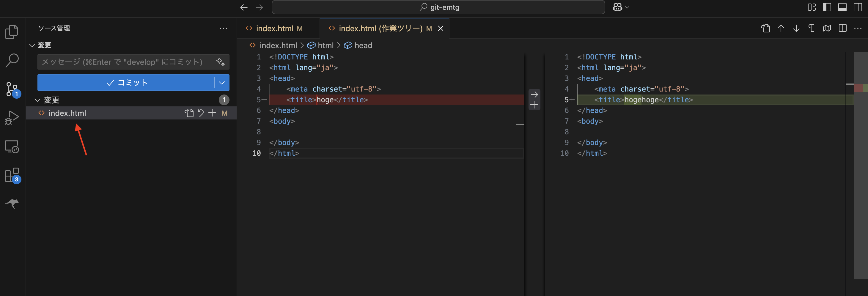Toggle primary side bar visibility
868x296 pixels.
pos(827,7)
